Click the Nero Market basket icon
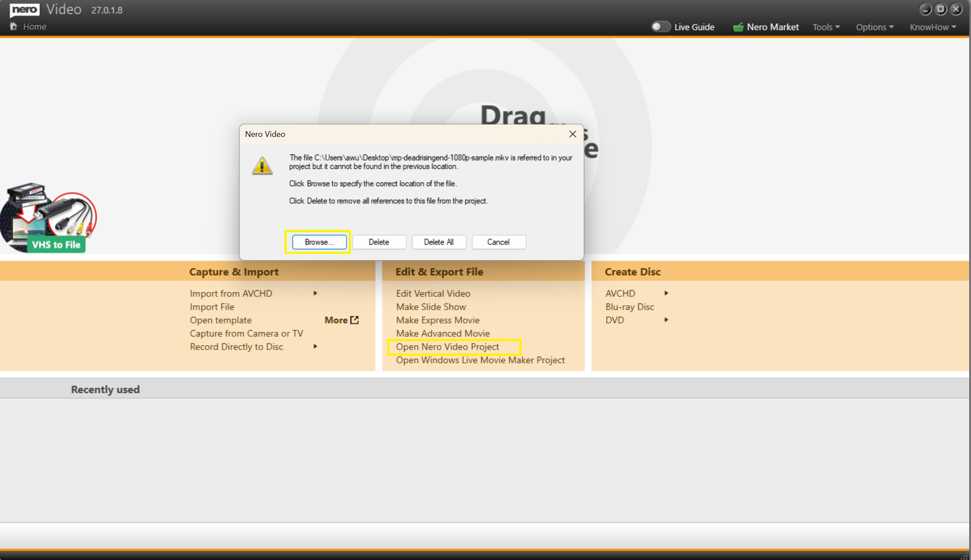The image size is (971, 560). (738, 27)
